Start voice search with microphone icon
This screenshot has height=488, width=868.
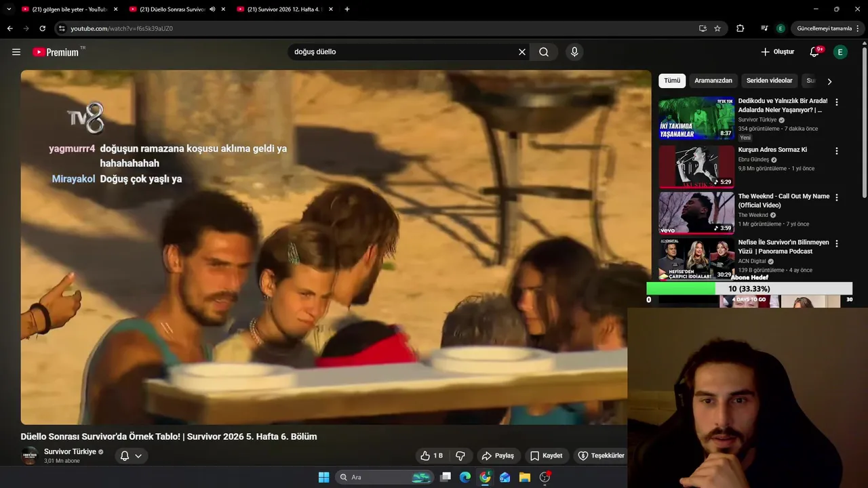574,52
